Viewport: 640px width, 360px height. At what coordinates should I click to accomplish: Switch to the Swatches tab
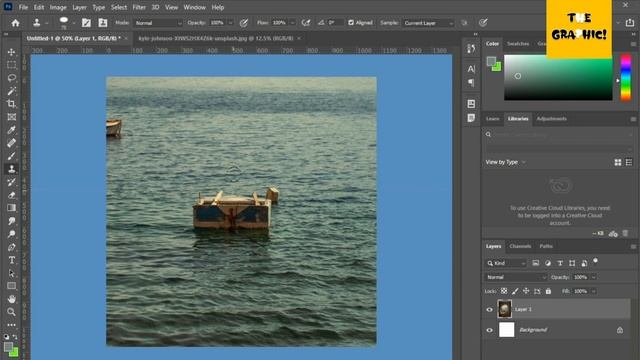click(x=518, y=44)
